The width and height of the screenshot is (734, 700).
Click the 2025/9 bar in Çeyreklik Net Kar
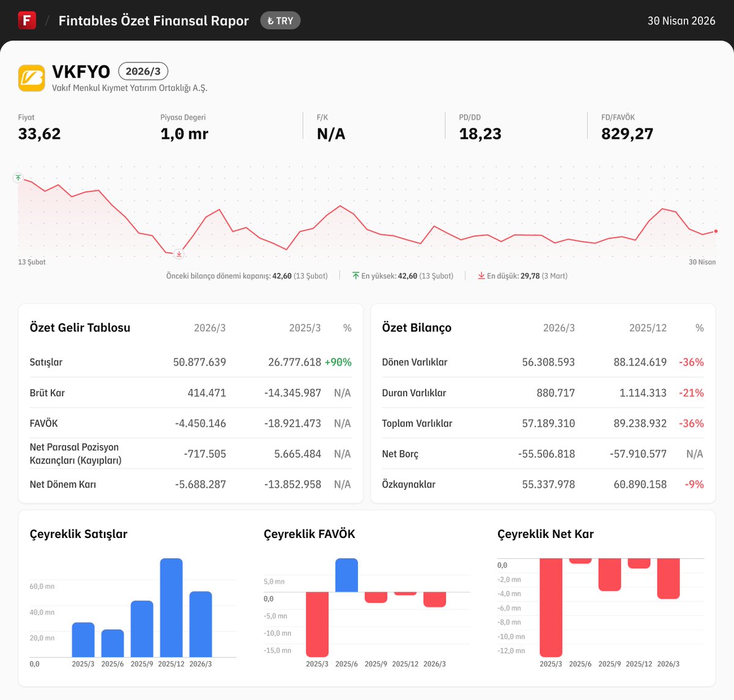click(610, 575)
